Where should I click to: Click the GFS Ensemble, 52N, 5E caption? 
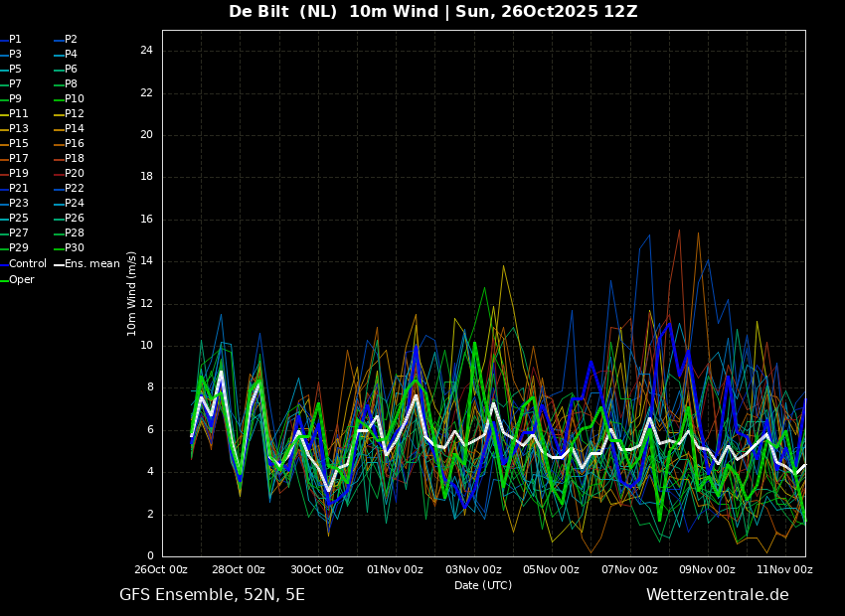[212, 595]
